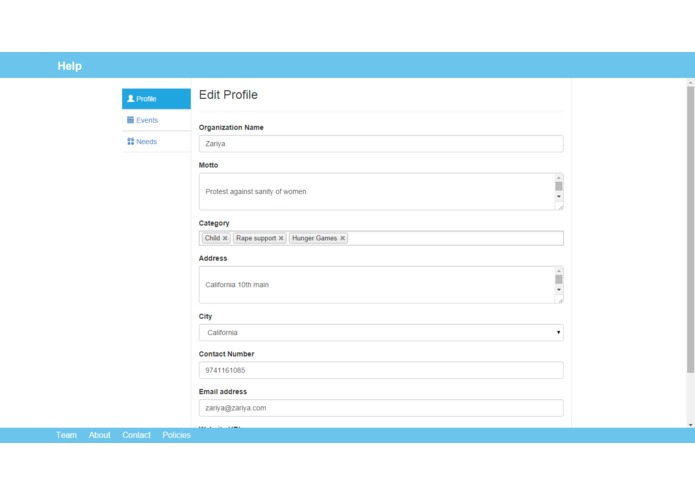Open the Policies footer link

[176, 435]
